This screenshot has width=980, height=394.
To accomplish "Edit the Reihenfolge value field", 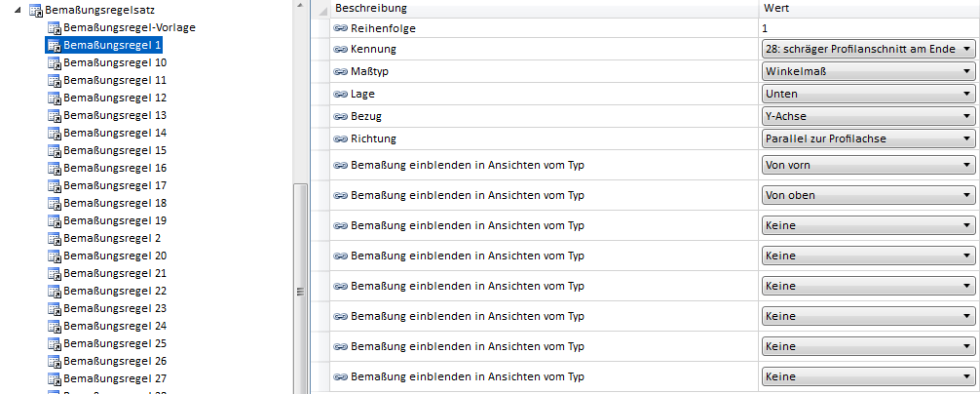I will [867, 28].
